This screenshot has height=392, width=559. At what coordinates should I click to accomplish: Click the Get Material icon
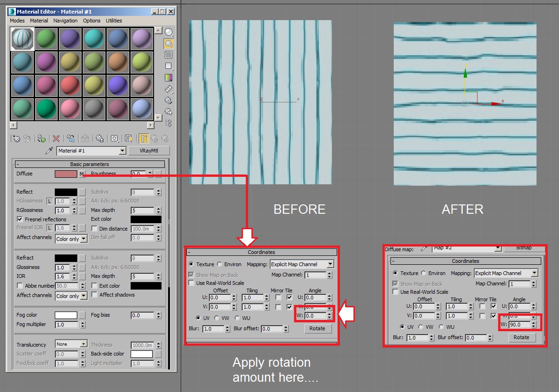click(x=16, y=138)
